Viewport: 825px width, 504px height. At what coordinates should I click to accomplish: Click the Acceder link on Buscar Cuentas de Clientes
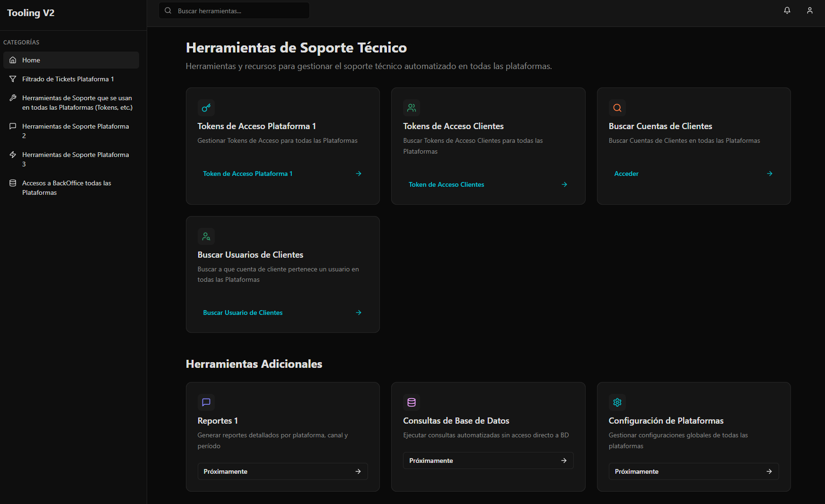[626, 174]
